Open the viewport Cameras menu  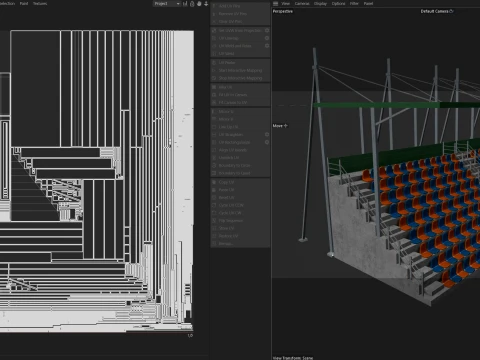[x=302, y=4]
